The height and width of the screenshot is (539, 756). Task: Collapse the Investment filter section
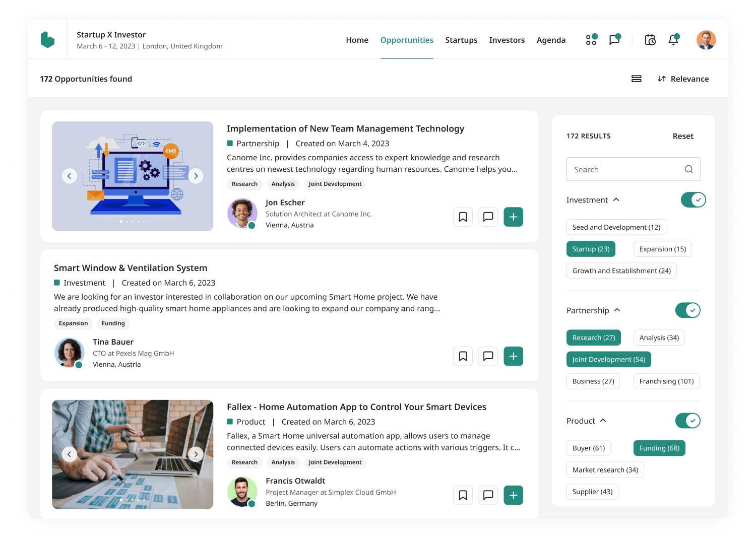[x=616, y=200]
